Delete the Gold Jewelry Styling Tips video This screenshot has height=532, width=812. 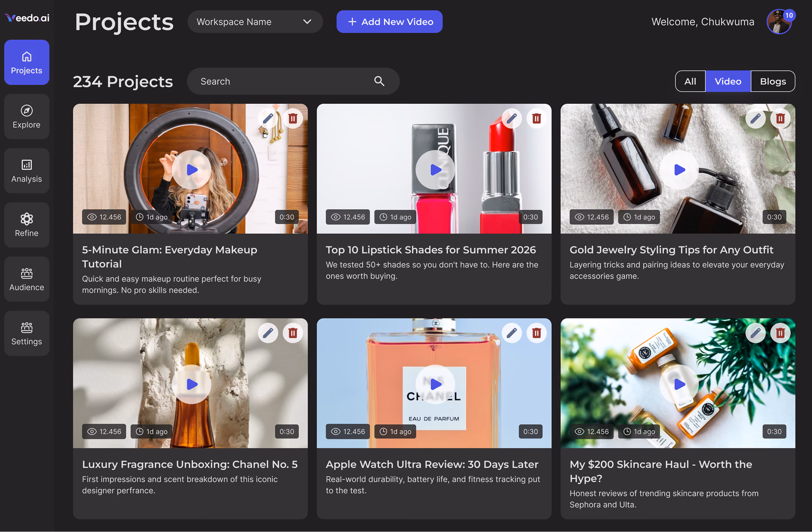click(780, 119)
